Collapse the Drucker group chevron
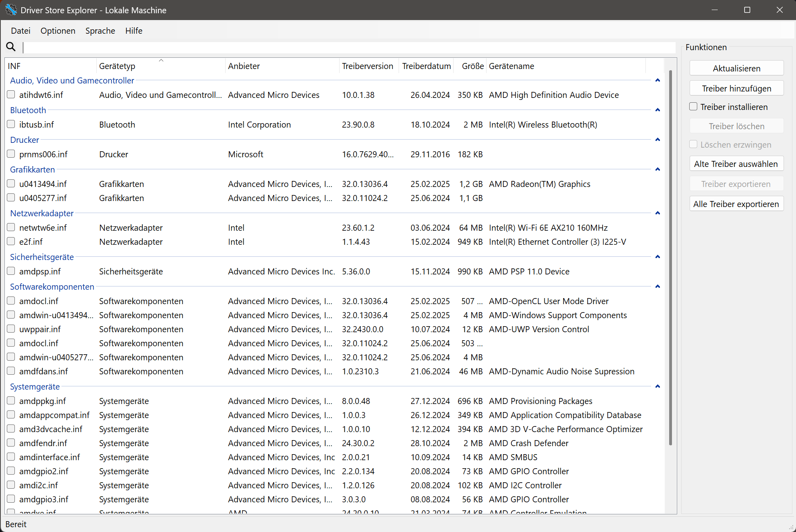 point(658,140)
